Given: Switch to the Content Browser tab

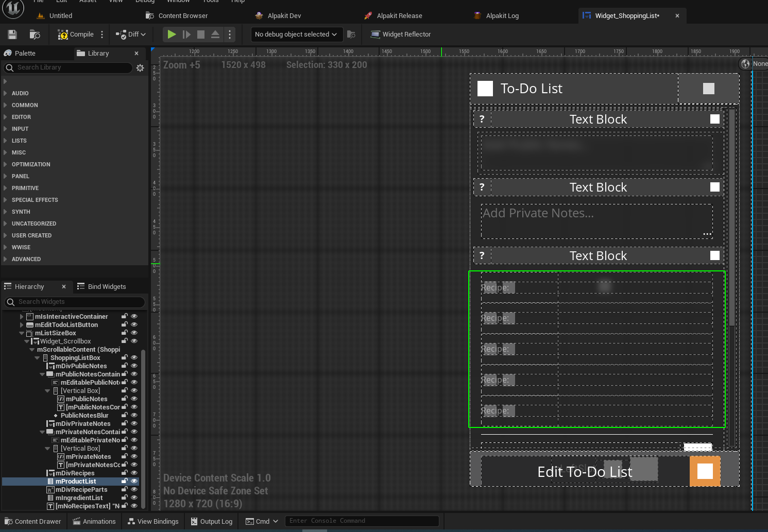Looking at the screenshot, I should coord(177,16).
